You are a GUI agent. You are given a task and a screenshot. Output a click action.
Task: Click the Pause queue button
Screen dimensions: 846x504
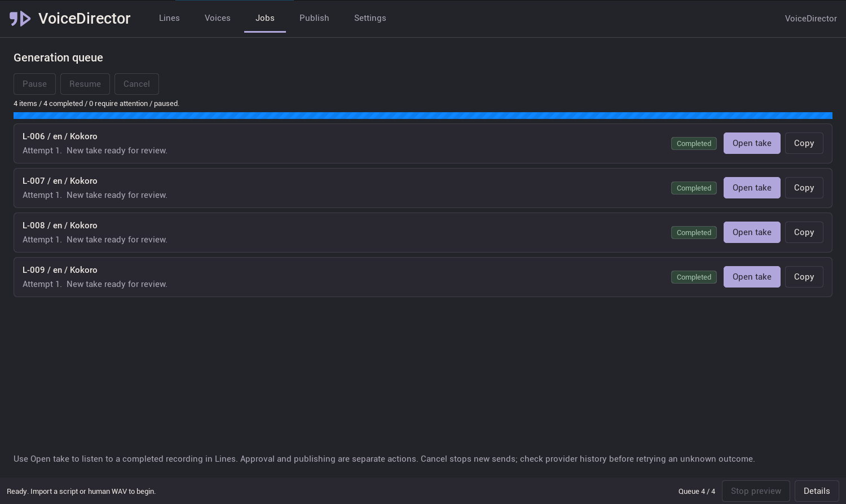coord(34,84)
